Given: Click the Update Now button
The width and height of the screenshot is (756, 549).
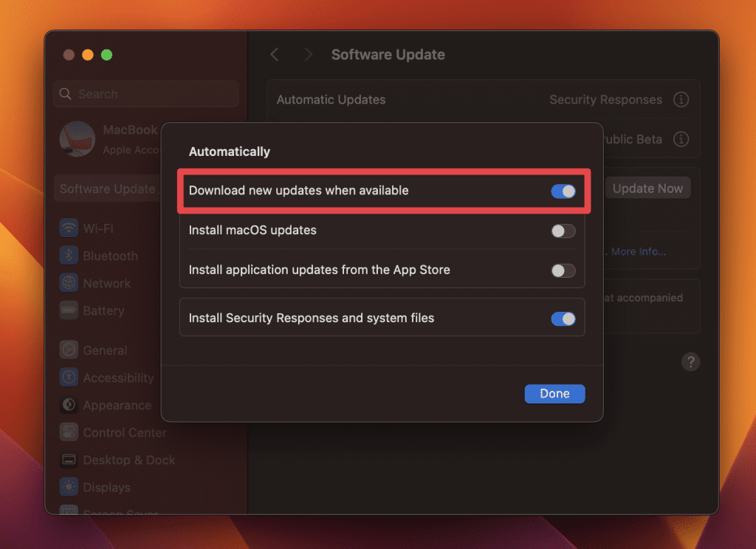Looking at the screenshot, I should point(647,188).
